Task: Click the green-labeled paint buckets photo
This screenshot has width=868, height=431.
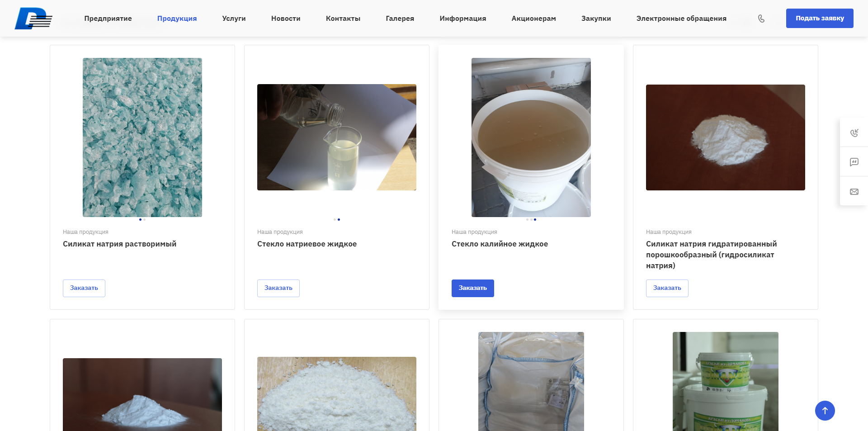Action: pos(726,382)
